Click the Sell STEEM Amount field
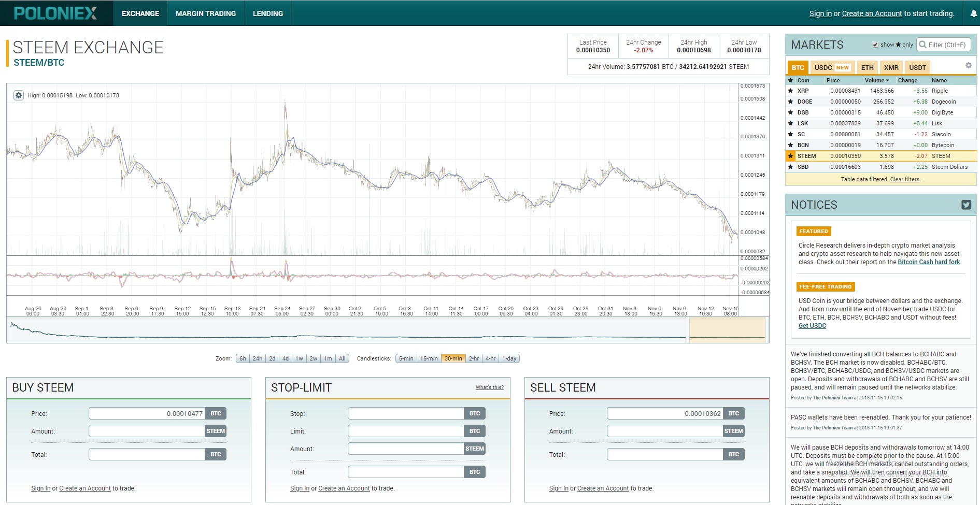This screenshot has height=505, width=980. pos(665,431)
